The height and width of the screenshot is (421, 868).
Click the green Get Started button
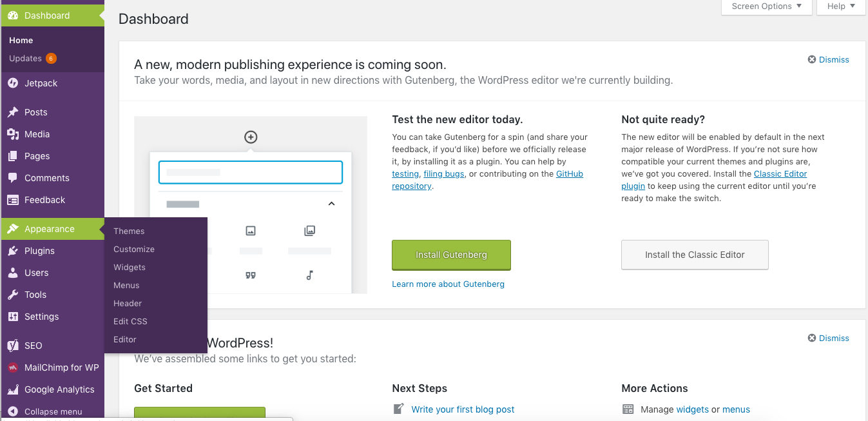[200, 413]
